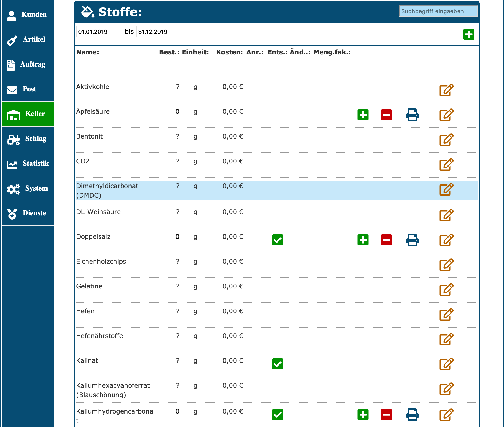This screenshot has width=504, height=427.
Task: Click the edit icon for Aktivkohle
Action: pos(446,90)
